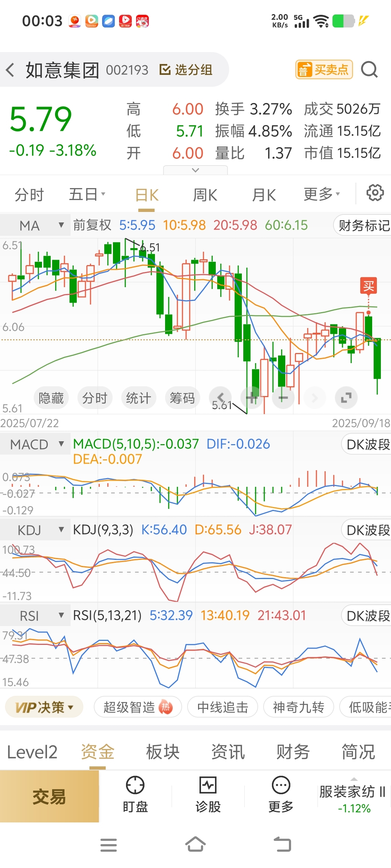Open MACD indicator dropdown

[35, 444]
